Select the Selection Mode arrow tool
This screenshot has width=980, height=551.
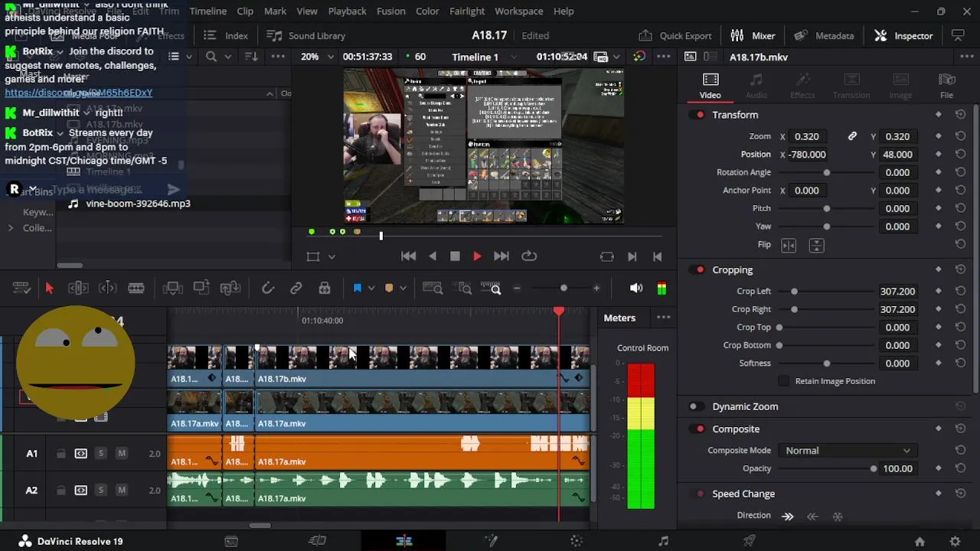(x=50, y=289)
